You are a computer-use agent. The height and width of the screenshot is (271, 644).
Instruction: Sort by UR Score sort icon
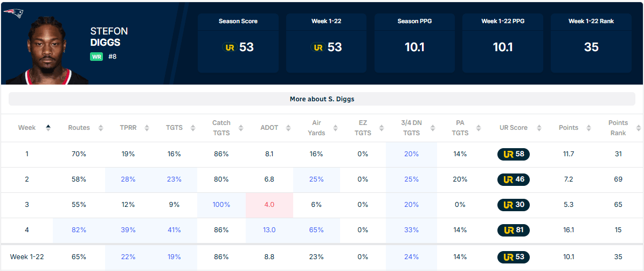(x=539, y=128)
